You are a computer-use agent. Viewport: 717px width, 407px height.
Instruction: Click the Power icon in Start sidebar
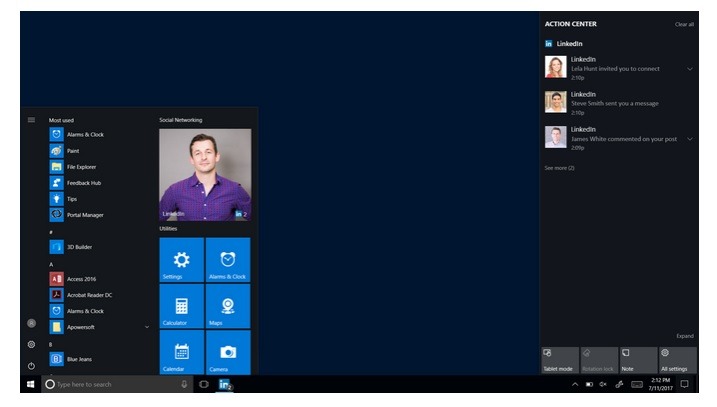click(31, 366)
